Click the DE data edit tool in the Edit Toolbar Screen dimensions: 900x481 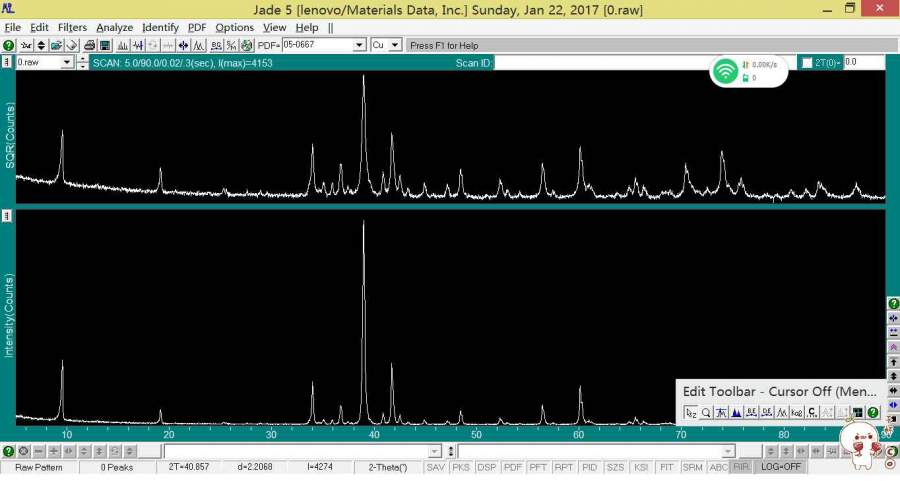click(x=766, y=413)
